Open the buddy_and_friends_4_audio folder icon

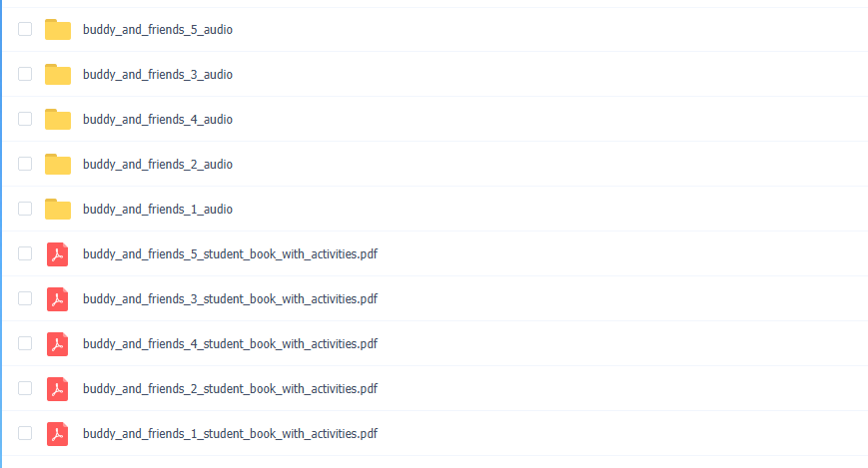pyautogui.click(x=58, y=119)
